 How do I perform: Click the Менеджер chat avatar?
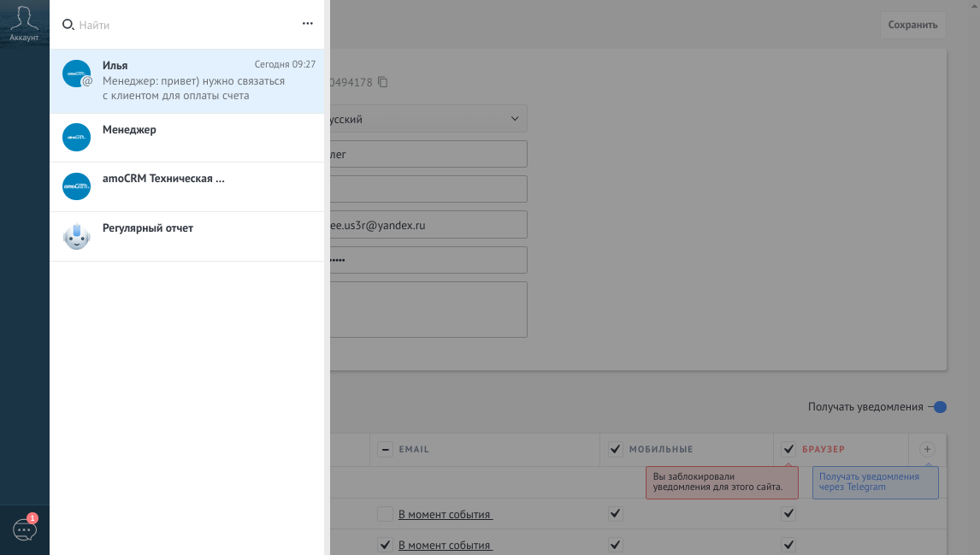(77, 138)
